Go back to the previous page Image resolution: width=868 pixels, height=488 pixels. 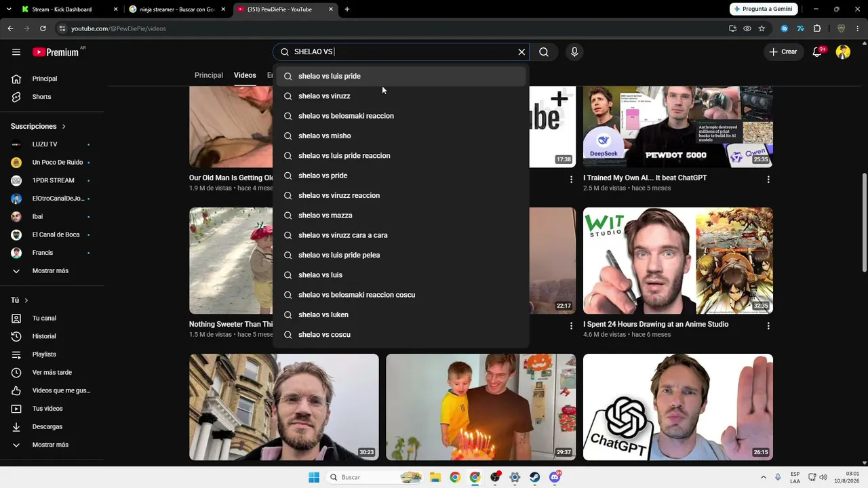tap(10, 28)
